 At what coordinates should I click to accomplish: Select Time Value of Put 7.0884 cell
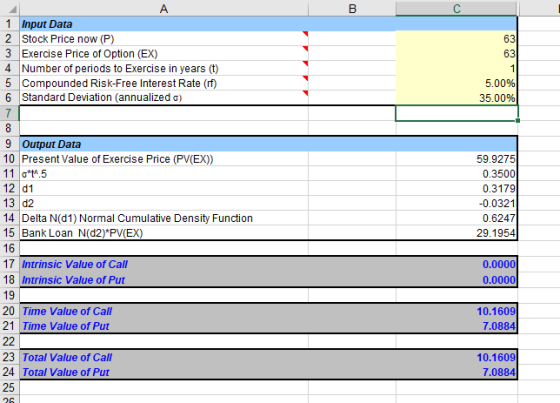tap(456, 326)
